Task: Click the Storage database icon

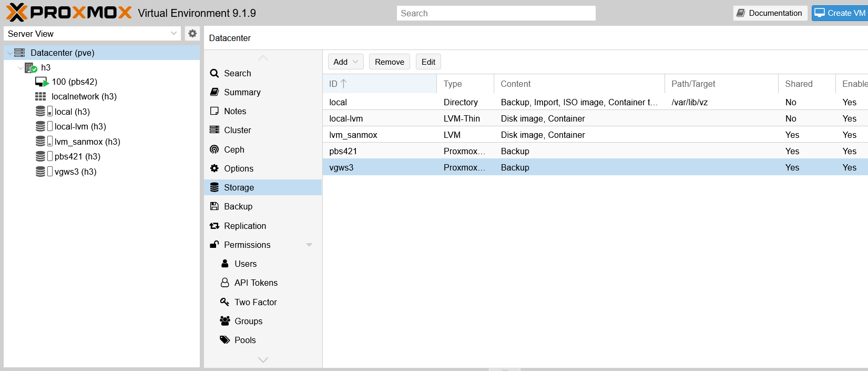Action: coord(215,187)
